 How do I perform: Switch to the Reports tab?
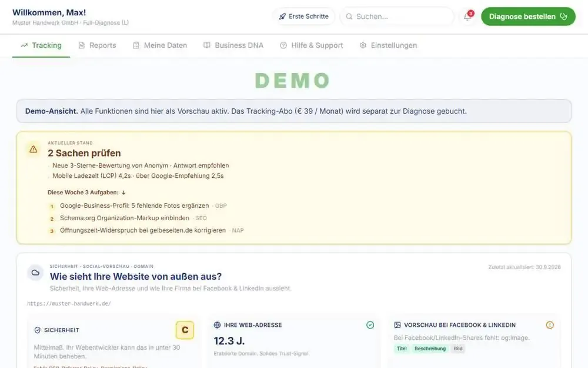tap(97, 45)
